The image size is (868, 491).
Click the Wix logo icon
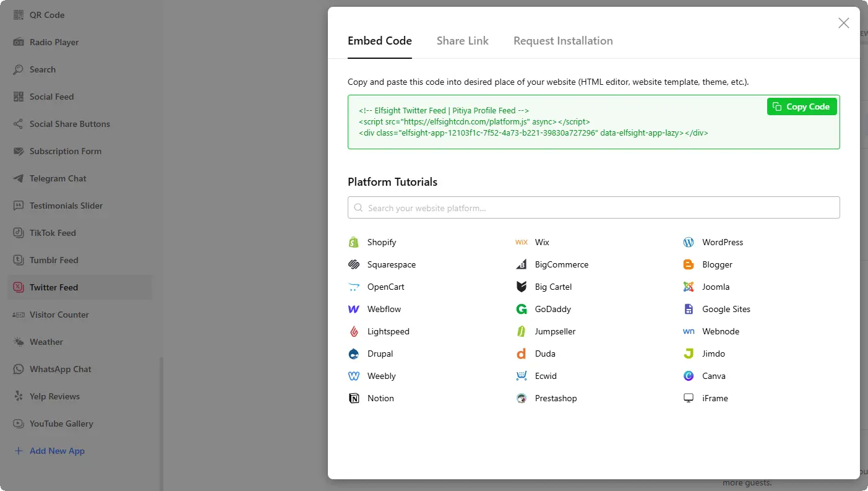pyautogui.click(x=522, y=242)
